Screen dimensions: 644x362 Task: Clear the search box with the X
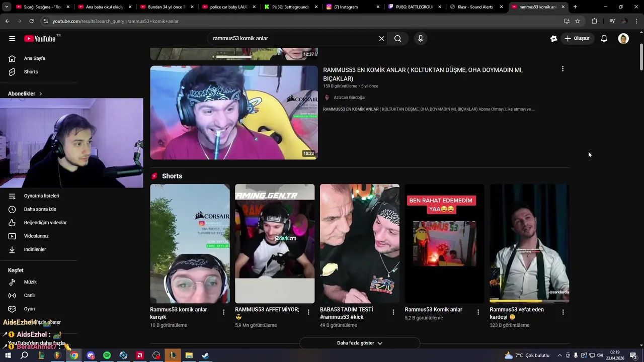(381, 39)
